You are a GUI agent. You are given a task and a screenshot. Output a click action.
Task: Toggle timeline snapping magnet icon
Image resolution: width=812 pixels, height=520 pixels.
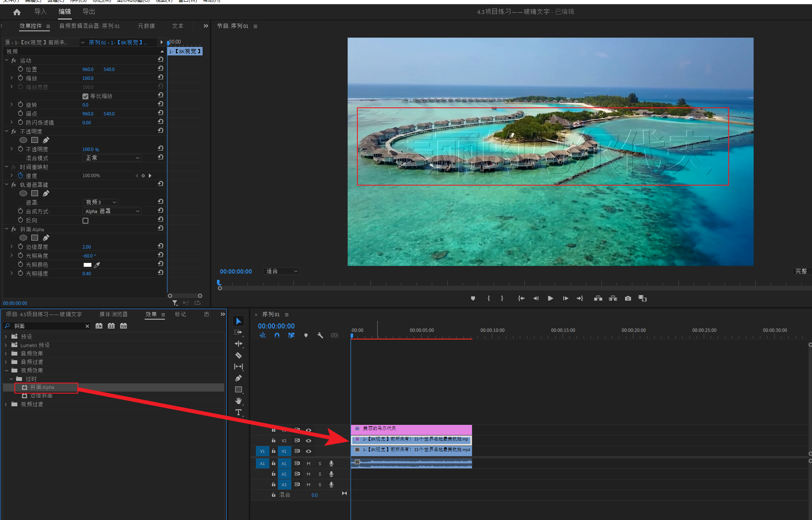pyautogui.click(x=277, y=335)
